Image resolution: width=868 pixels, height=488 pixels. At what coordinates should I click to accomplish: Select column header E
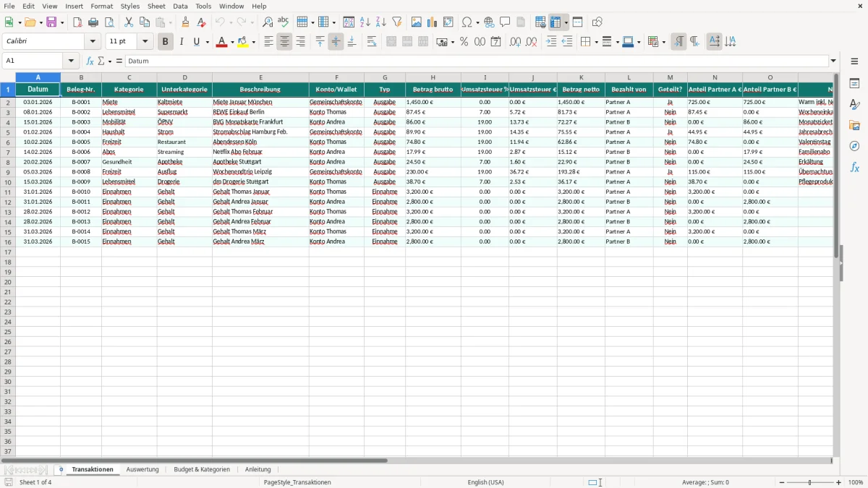pyautogui.click(x=260, y=77)
